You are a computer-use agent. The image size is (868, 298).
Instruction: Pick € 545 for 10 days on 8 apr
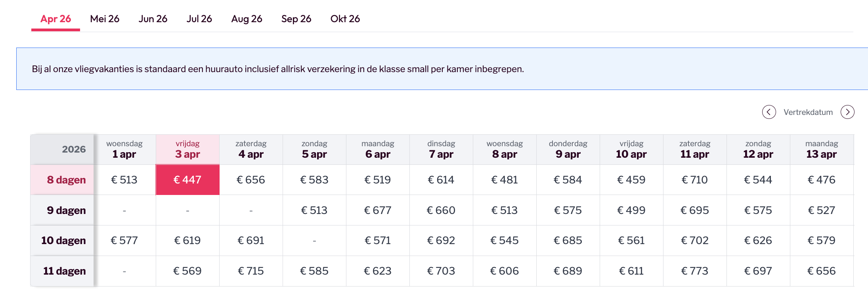tap(505, 241)
